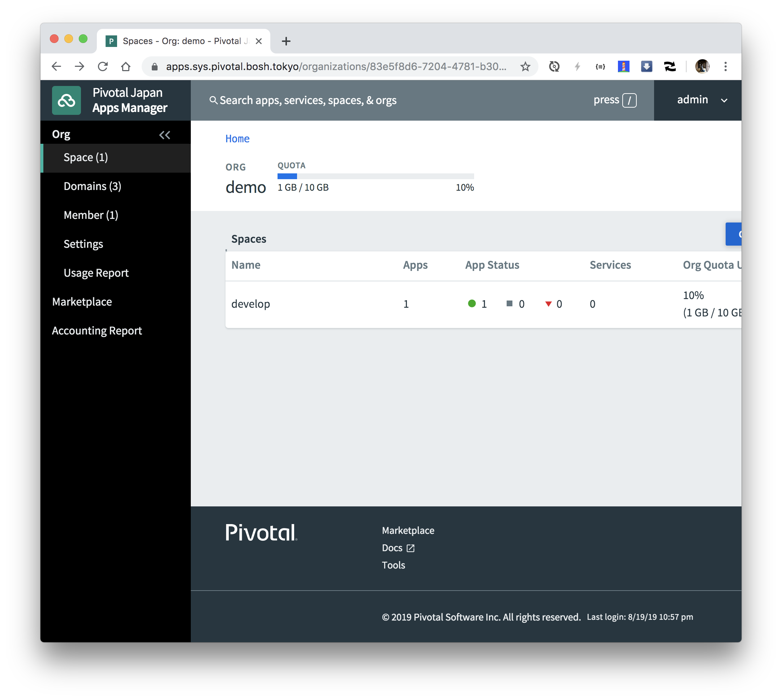The height and width of the screenshot is (700, 782).
Task: Click the blue button beside Spaces
Action: (x=734, y=234)
